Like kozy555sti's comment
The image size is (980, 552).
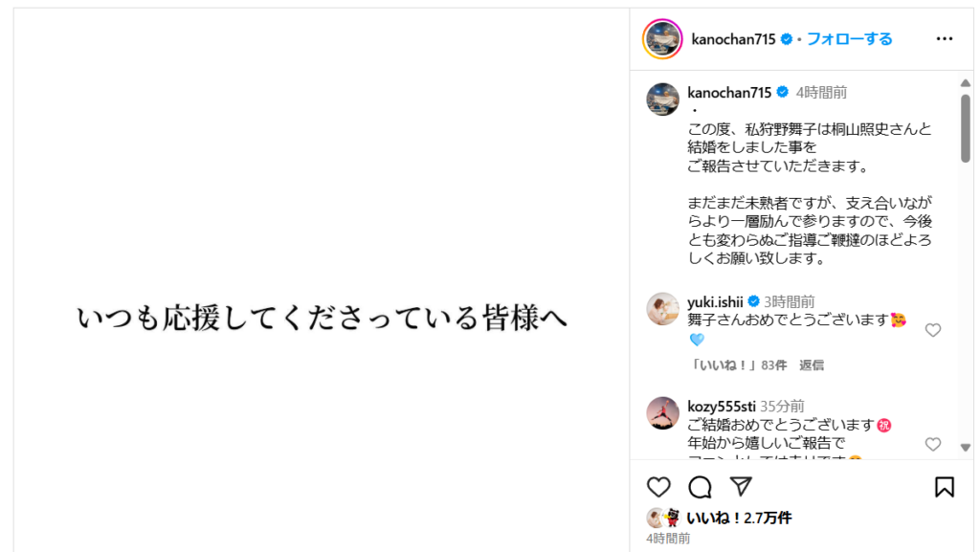[933, 444]
